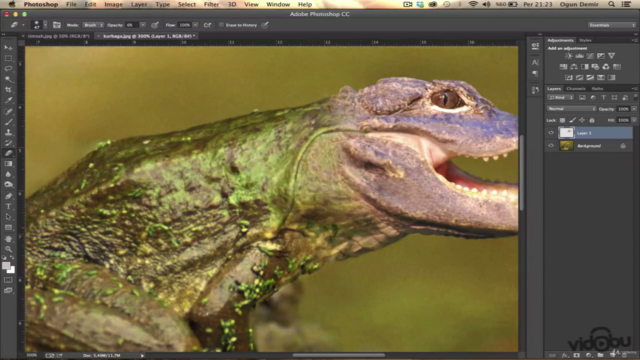
Task: Hide Layer 1 with its eye icon
Action: point(551,133)
